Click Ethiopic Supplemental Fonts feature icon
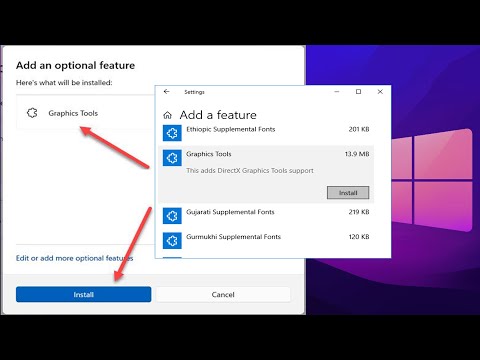480x360 pixels. [x=172, y=133]
